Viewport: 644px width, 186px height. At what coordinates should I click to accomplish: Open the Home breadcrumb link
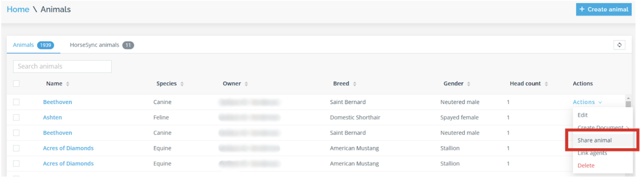[18, 10]
